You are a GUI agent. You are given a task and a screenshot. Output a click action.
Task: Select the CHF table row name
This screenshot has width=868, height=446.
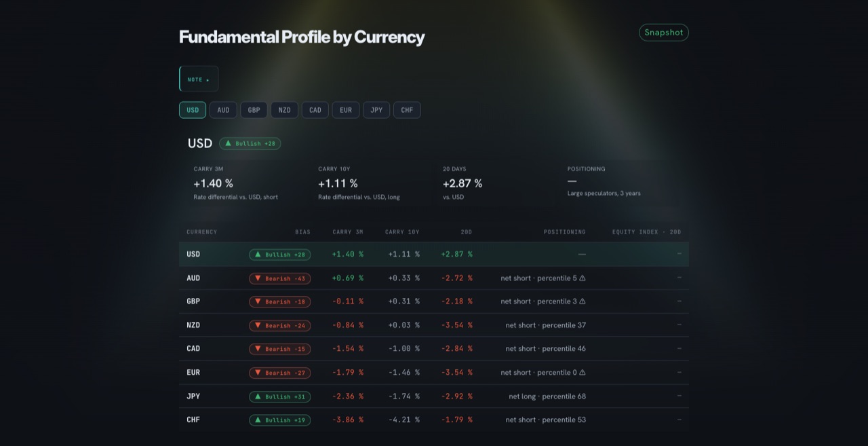[x=193, y=420]
